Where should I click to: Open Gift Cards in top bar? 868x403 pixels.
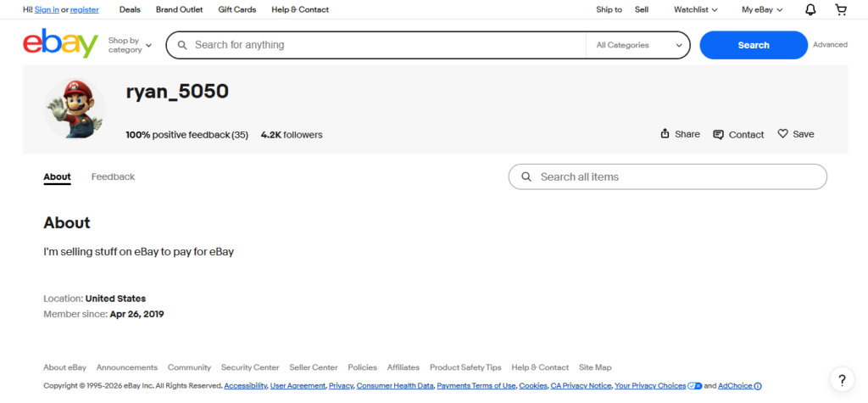[x=237, y=9]
